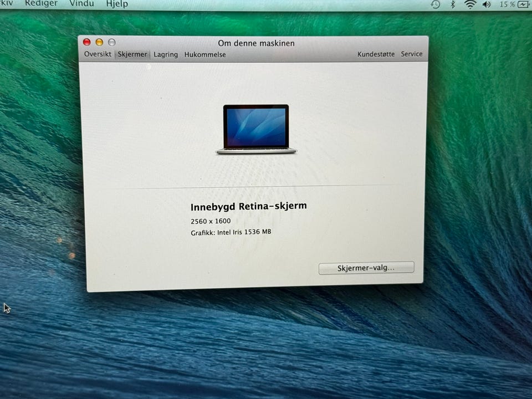The width and height of the screenshot is (532, 399).
Task: Click the Om denne maskinen title
Action: pyautogui.click(x=256, y=43)
